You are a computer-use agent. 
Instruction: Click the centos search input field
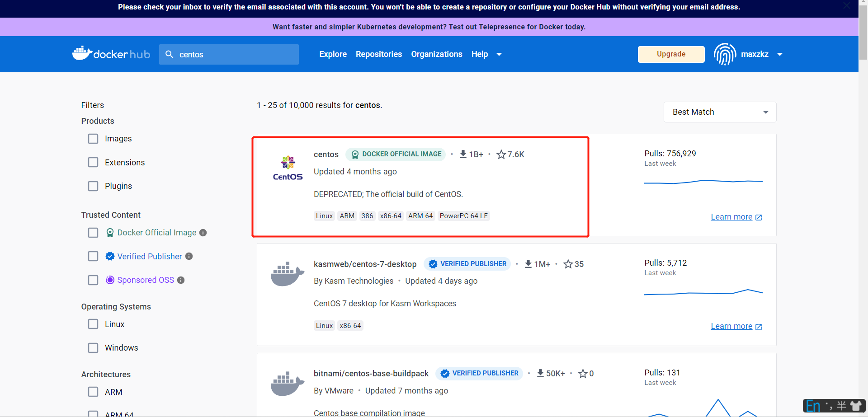[229, 54]
